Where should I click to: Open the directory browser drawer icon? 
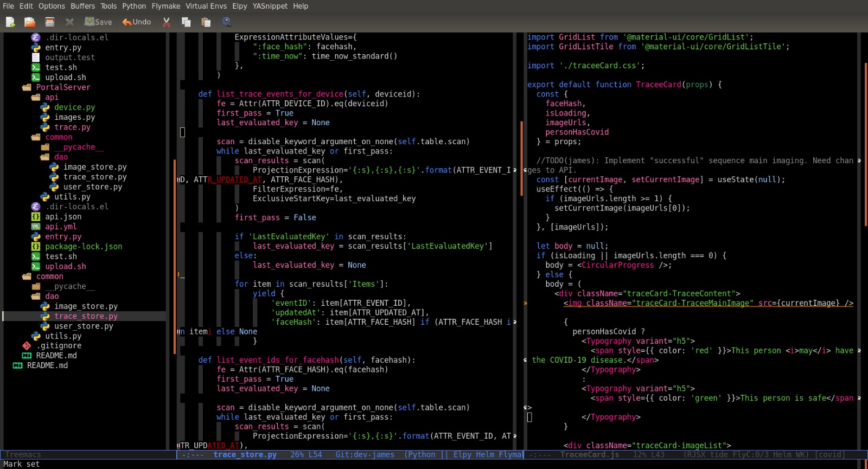coord(49,22)
